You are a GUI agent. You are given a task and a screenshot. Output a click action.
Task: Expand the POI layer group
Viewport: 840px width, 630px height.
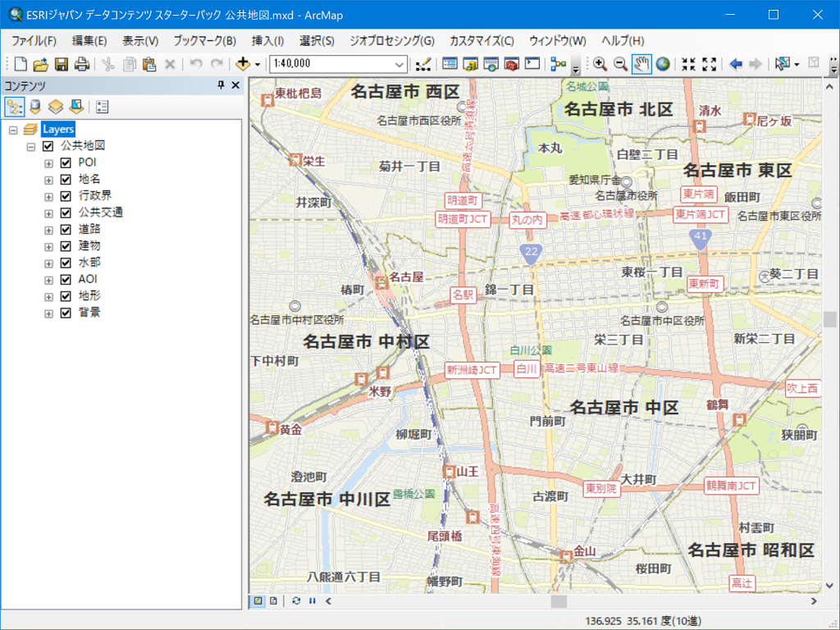click(48, 163)
